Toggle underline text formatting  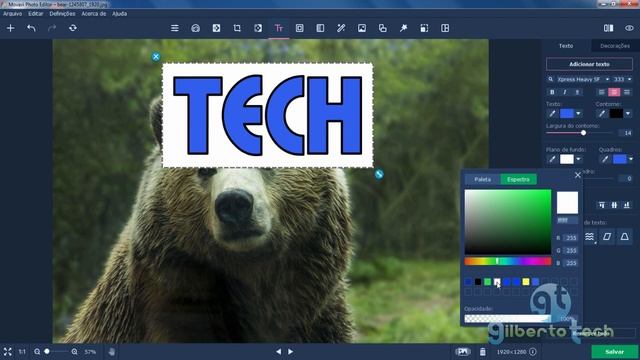tap(577, 92)
